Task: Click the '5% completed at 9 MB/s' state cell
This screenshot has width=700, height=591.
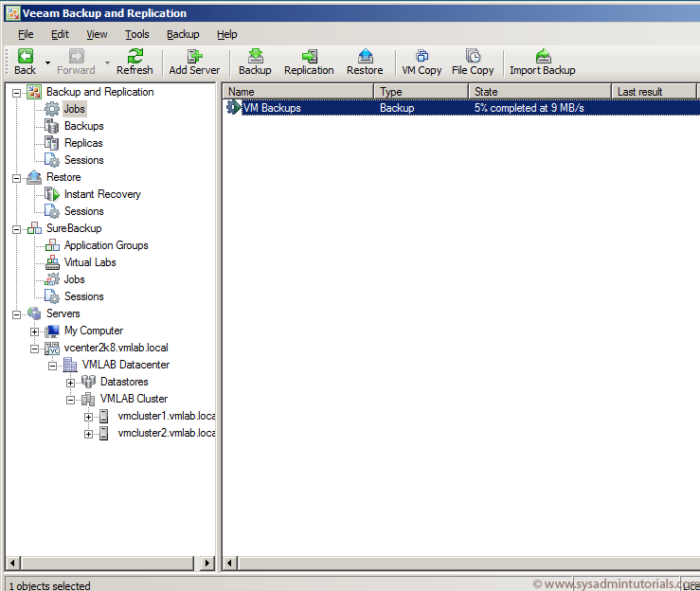Action: pos(529,108)
